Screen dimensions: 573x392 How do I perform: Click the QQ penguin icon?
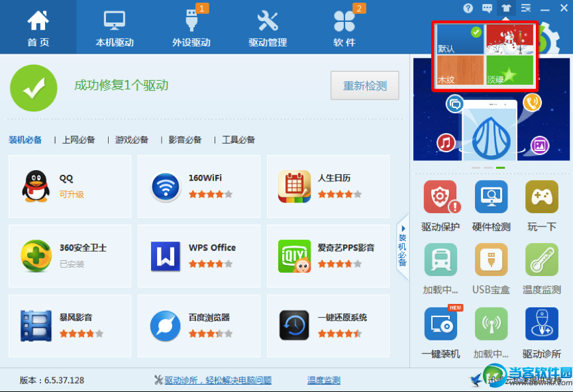[x=36, y=186]
